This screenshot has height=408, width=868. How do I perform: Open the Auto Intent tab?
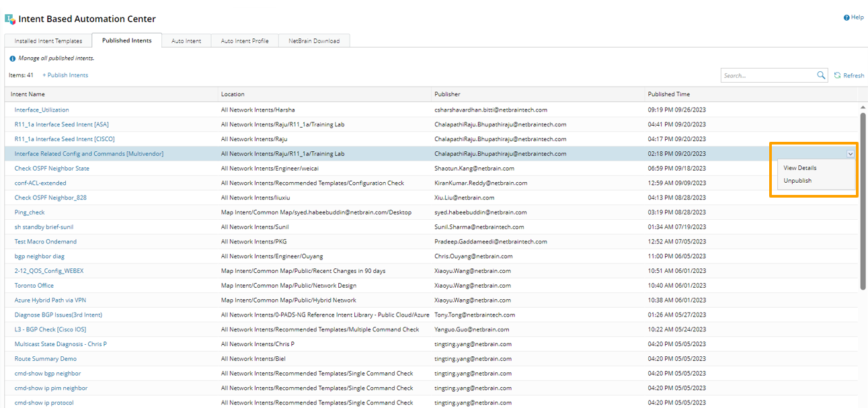coord(186,41)
